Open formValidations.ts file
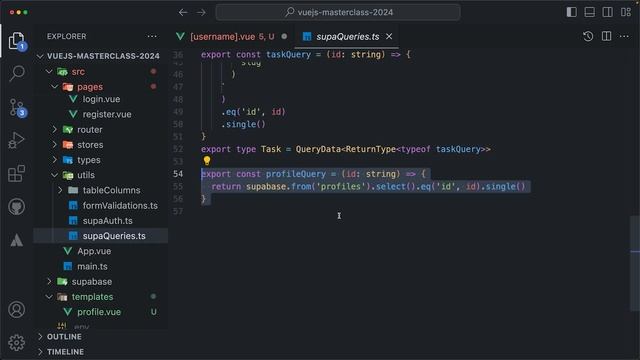640x360 pixels. tap(120, 205)
